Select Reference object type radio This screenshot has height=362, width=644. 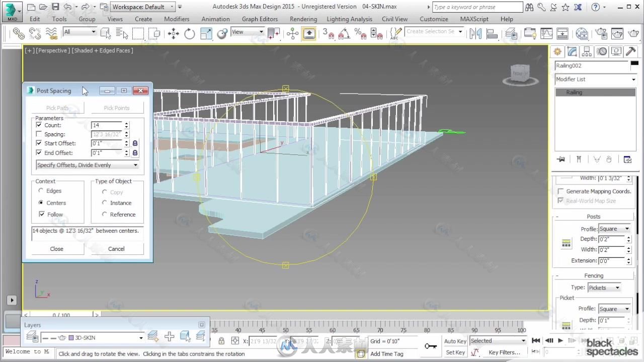tap(105, 214)
